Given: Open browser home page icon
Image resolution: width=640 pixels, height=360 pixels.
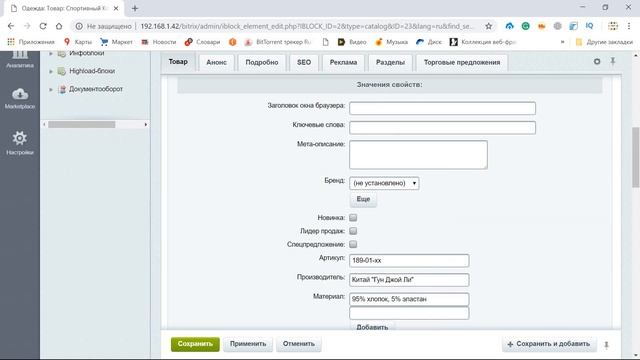Looking at the screenshot, I should (59, 26).
